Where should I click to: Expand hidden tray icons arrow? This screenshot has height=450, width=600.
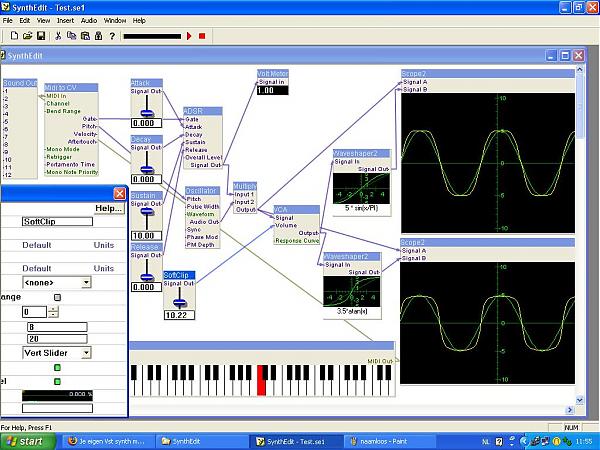(523, 442)
